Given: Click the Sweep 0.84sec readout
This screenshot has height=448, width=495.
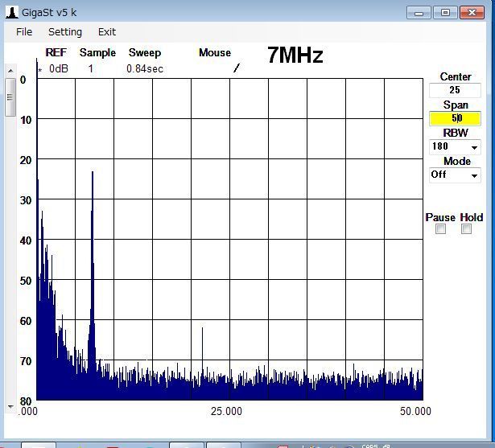Looking at the screenshot, I should tap(144, 68).
